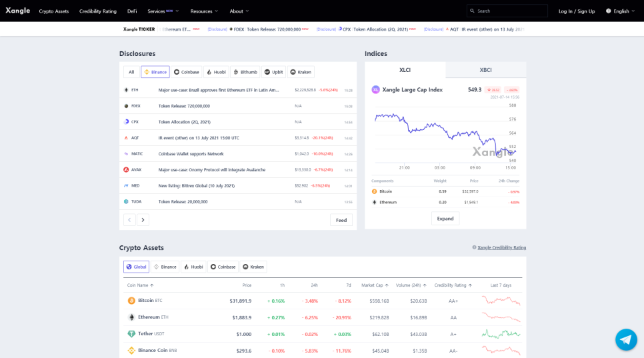Open the English language dropdown
This screenshot has width=644, height=358.
coord(620,11)
